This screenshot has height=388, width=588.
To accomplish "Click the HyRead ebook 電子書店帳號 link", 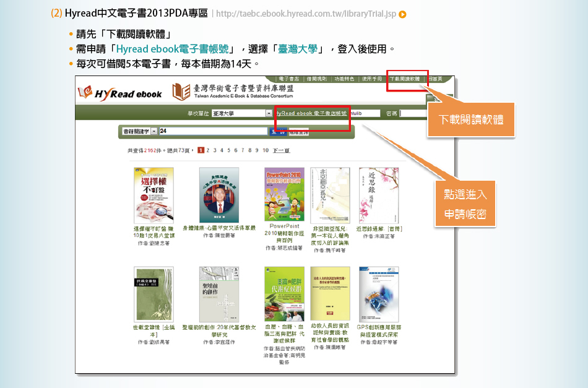I will 311,113.
